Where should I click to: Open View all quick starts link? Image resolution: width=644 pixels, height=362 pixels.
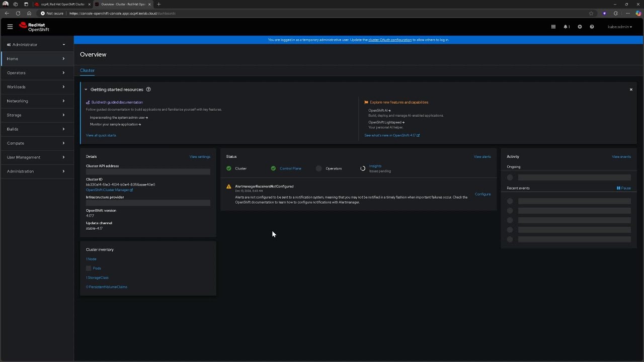click(x=101, y=135)
